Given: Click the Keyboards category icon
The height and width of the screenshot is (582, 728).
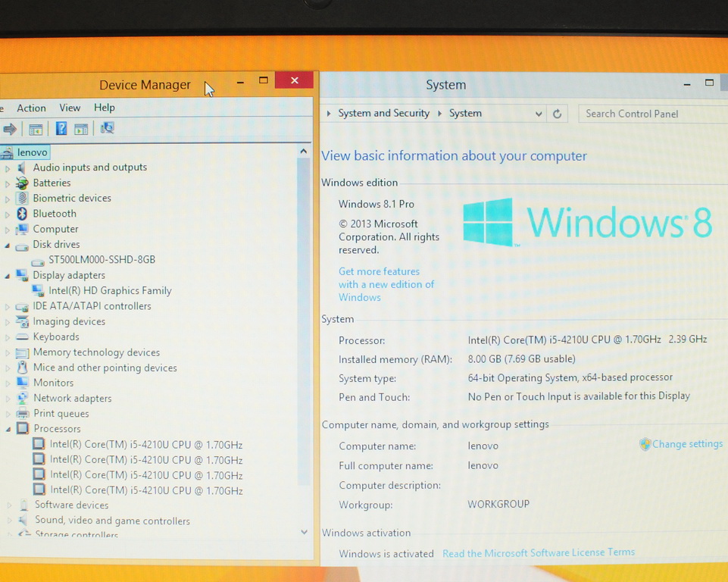Looking at the screenshot, I should [x=22, y=336].
